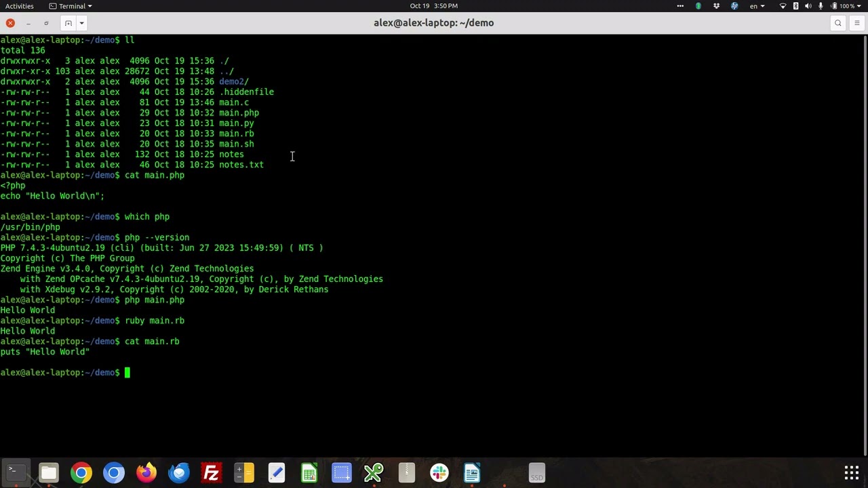Click the 'with Xdebug v2.9.2' line
The image size is (868, 488).
174,289
